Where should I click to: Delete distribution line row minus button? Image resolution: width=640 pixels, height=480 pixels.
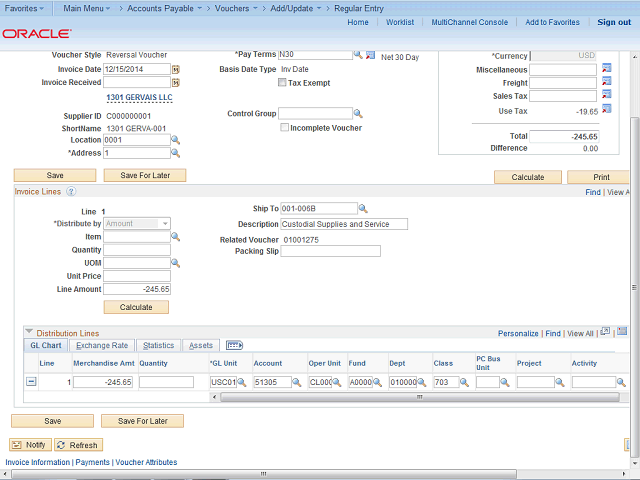[31, 382]
